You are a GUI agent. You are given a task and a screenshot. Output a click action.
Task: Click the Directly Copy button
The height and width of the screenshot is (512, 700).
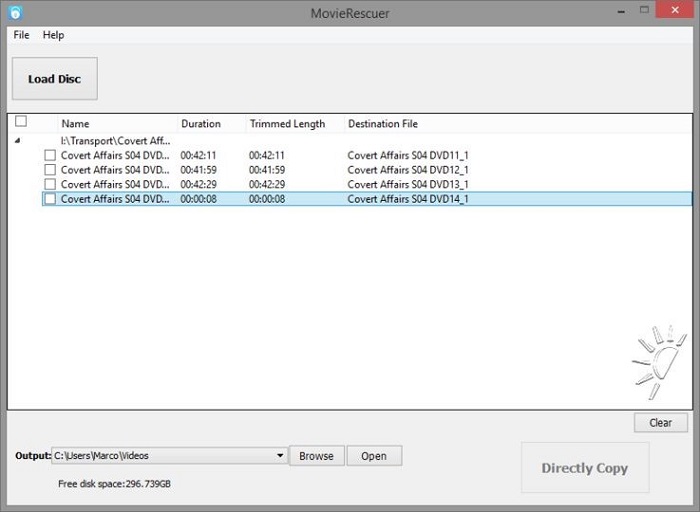pyautogui.click(x=585, y=468)
